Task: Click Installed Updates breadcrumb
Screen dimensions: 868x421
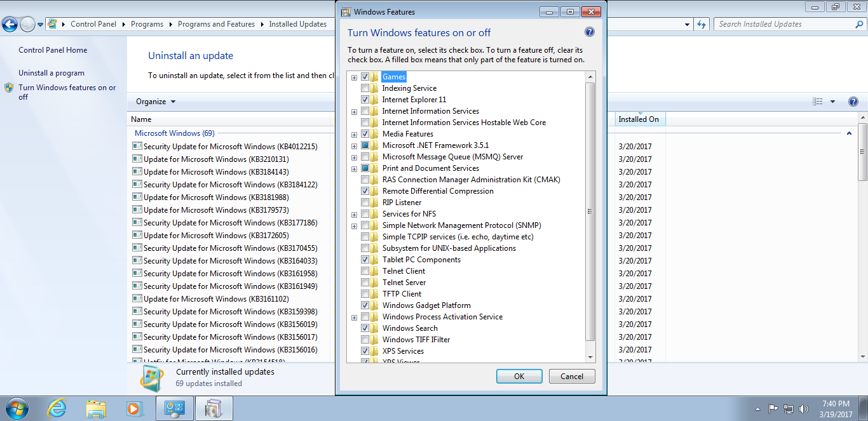Action: coord(297,24)
